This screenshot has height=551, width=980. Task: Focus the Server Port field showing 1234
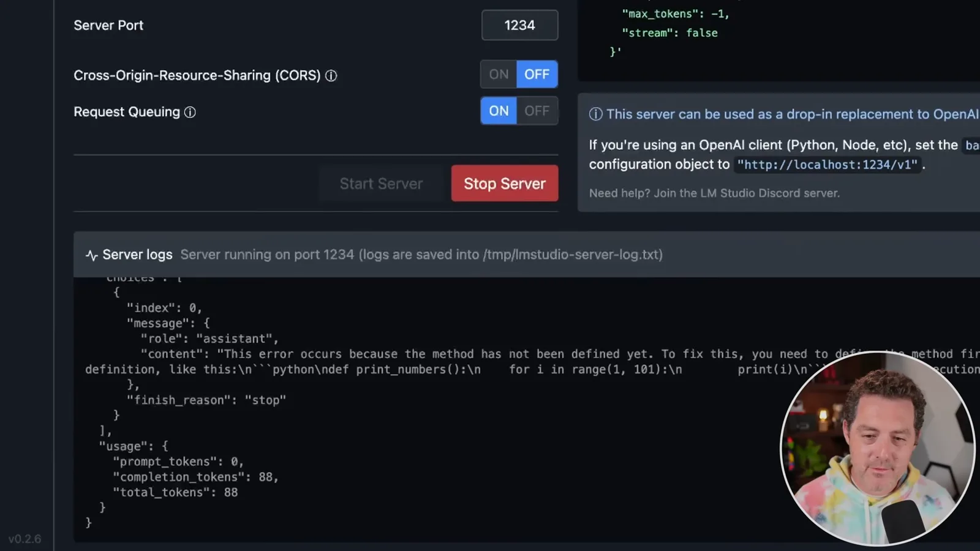pos(519,25)
